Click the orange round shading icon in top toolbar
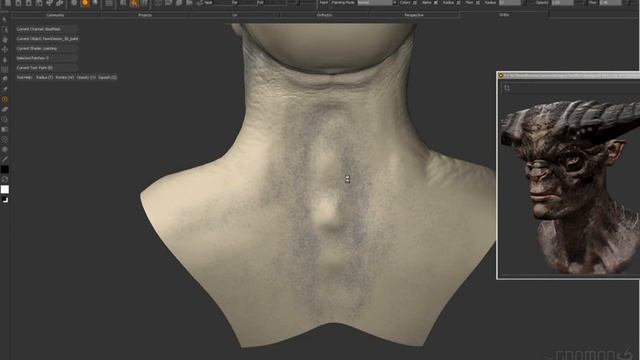Viewport: 640px width, 360px height. pyautogui.click(x=85, y=3)
